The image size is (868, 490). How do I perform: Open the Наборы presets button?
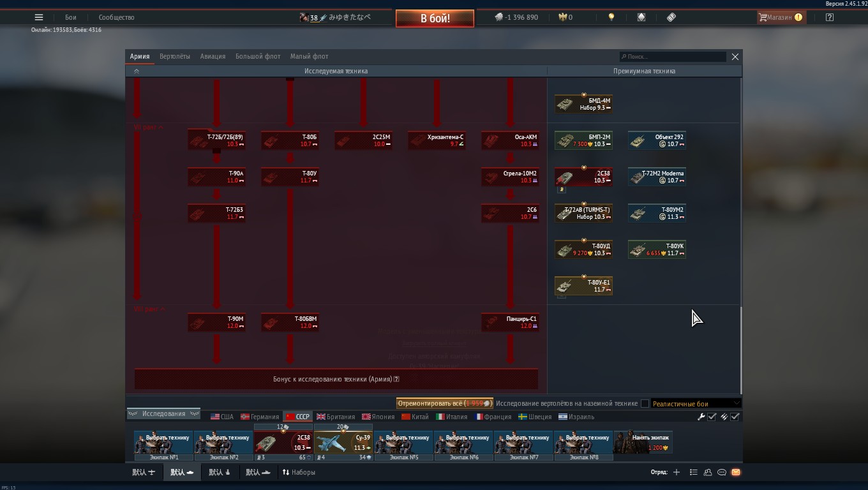(299, 472)
